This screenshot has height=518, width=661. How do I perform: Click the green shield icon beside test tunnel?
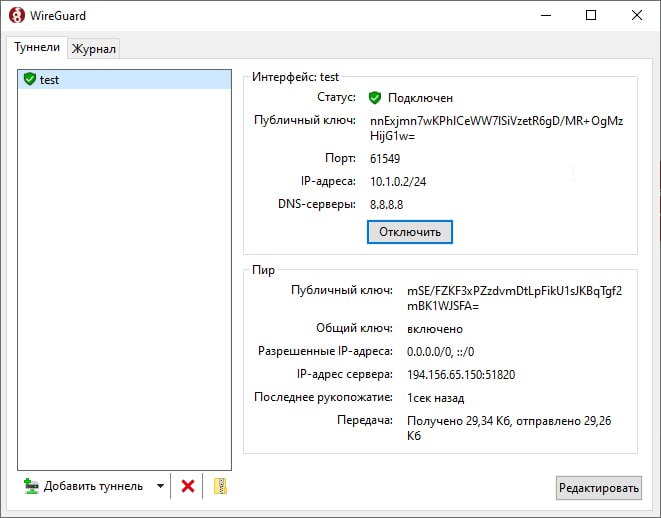point(30,79)
